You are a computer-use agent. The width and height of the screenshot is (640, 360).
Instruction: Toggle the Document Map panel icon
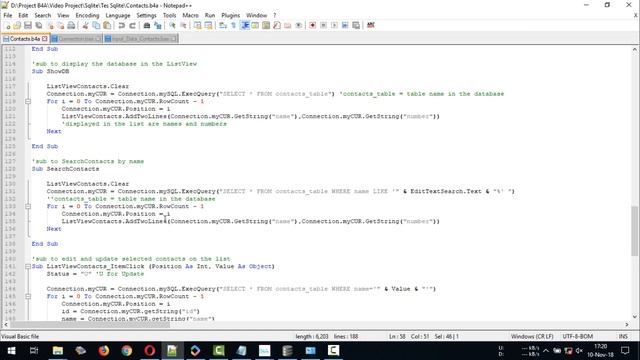(266, 25)
